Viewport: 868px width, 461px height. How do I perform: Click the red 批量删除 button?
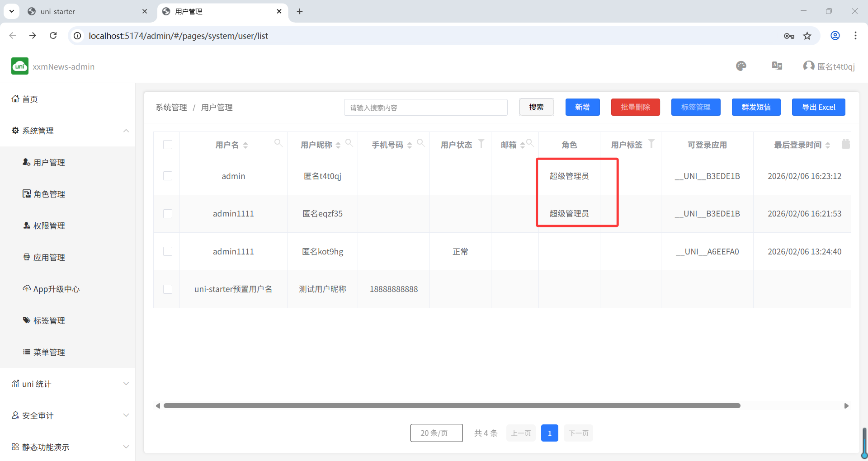tap(635, 107)
